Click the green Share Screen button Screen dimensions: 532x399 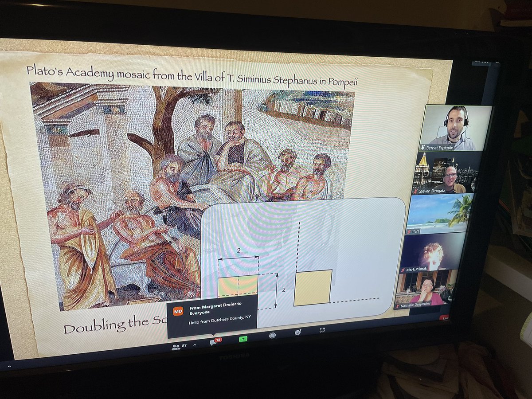coord(243,339)
